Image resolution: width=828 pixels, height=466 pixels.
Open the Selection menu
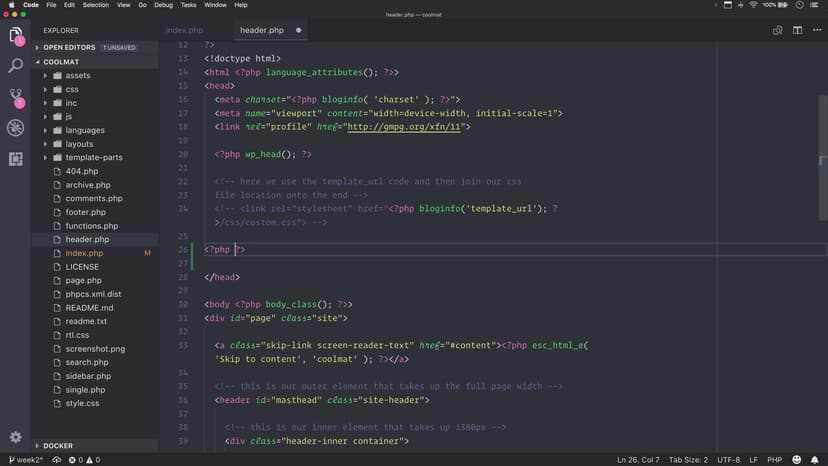tap(96, 5)
